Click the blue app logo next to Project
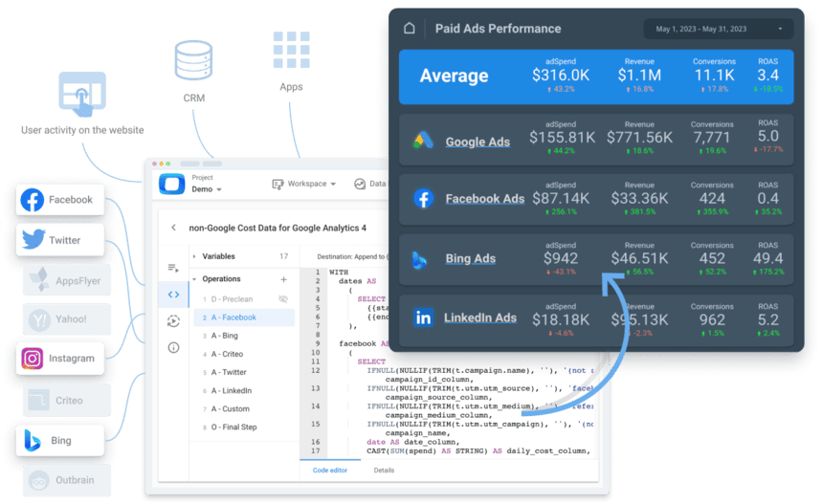This screenshot has width=822, height=504. pos(172,184)
